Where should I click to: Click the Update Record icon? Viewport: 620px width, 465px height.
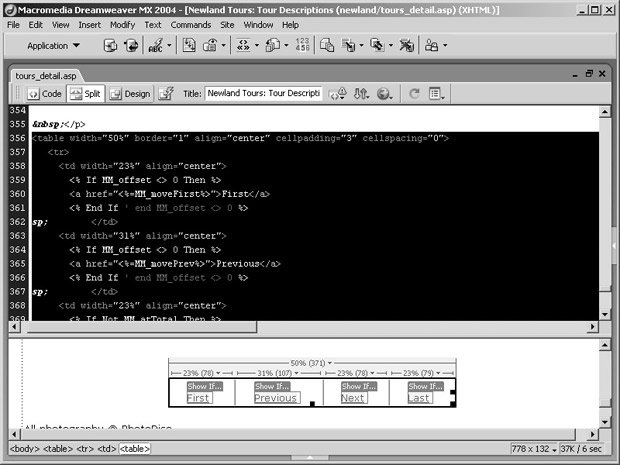click(x=377, y=45)
